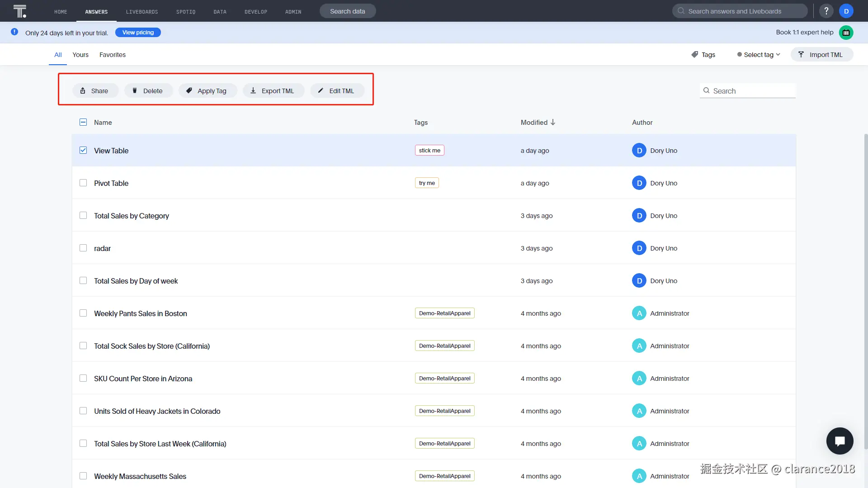Open the SpotIQ nav item

pos(186,12)
